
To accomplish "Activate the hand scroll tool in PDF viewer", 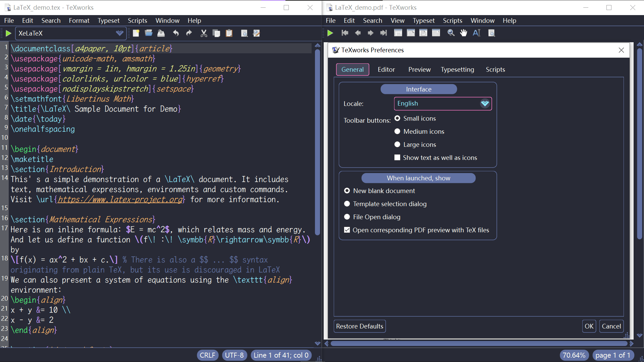I will [x=463, y=33].
